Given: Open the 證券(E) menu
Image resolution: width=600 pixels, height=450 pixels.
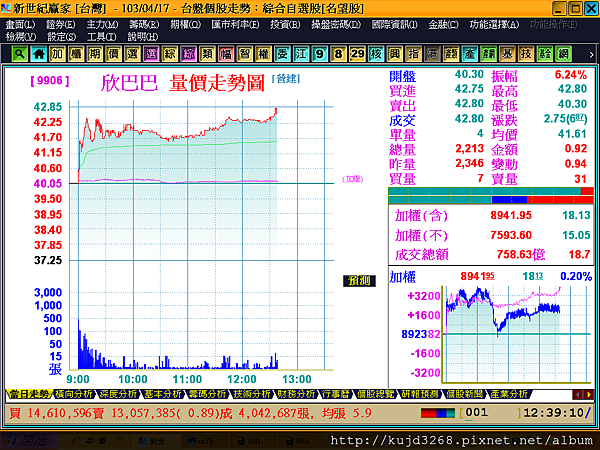Looking at the screenshot, I should coord(61,25).
